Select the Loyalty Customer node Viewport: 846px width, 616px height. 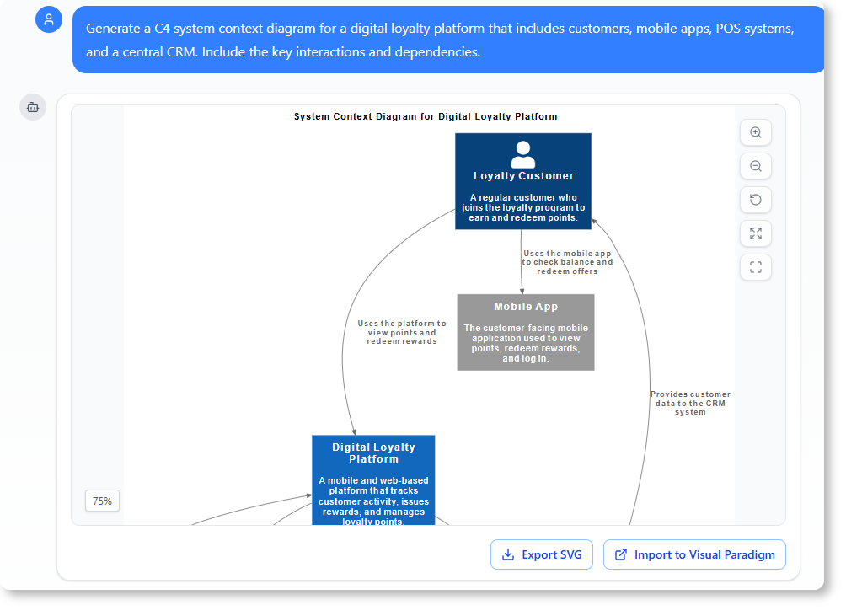click(x=523, y=181)
